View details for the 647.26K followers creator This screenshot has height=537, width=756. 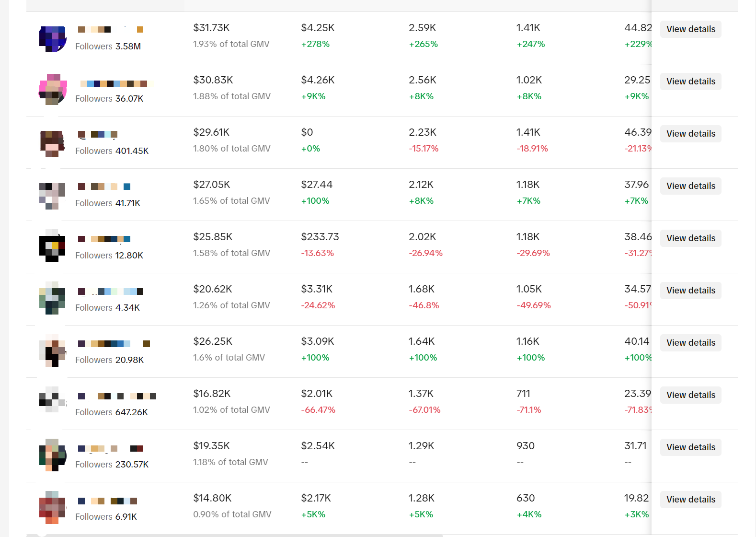(x=690, y=395)
